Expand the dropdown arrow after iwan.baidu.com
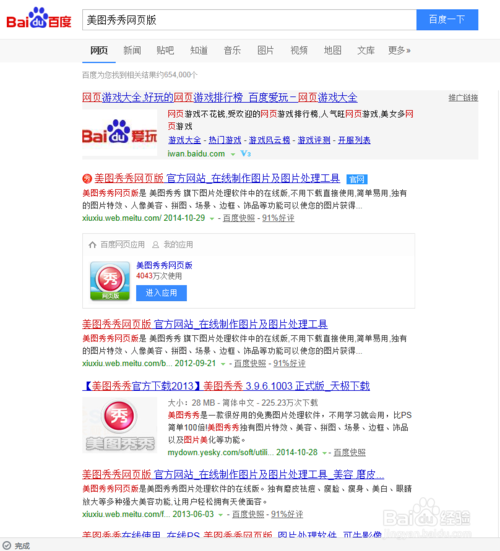The width and height of the screenshot is (500, 551). coord(233,154)
